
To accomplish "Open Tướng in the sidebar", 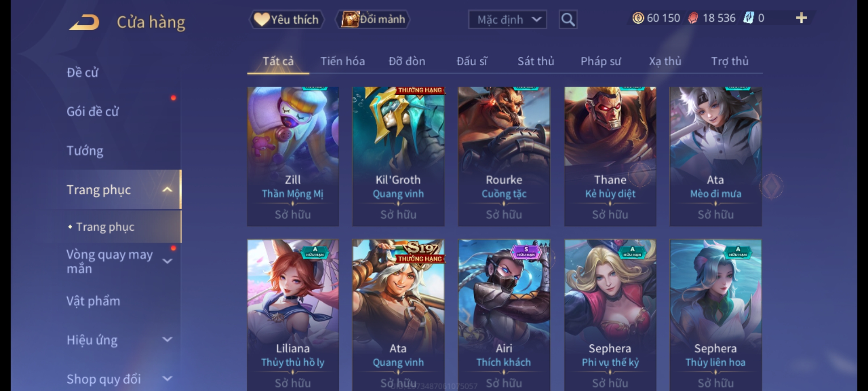I will point(85,151).
